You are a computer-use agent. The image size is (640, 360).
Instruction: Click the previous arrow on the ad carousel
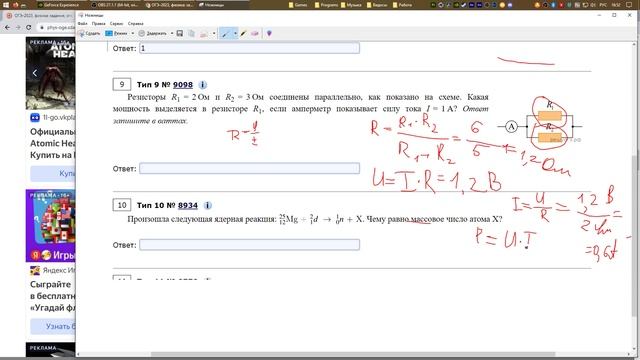click(x=35, y=73)
